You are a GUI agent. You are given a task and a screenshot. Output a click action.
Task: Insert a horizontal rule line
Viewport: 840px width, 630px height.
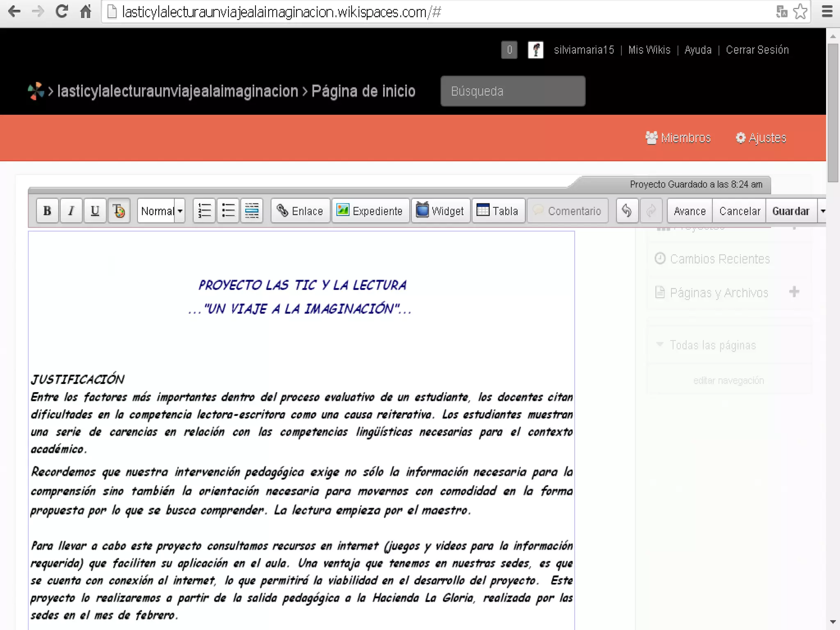point(252,211)
